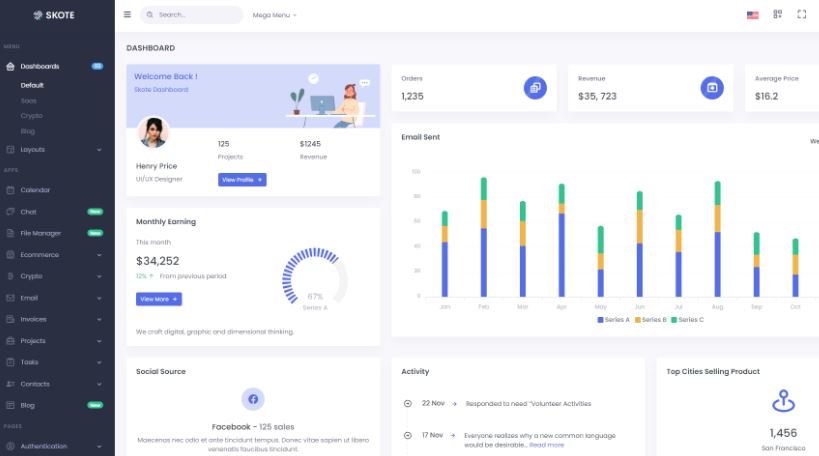Expand the Contacts chevron
819x456 pixels.
tap(99, 384)
